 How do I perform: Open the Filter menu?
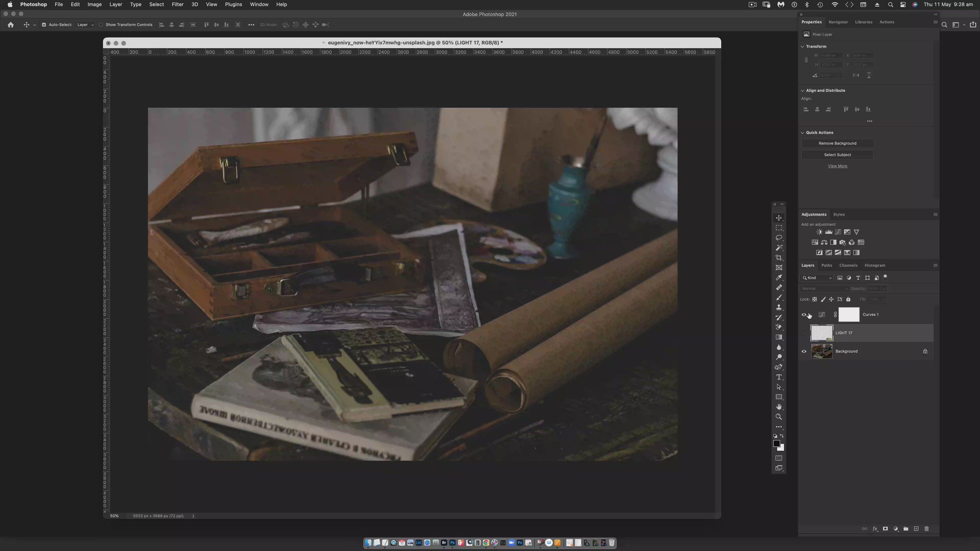tap(177, 5)
